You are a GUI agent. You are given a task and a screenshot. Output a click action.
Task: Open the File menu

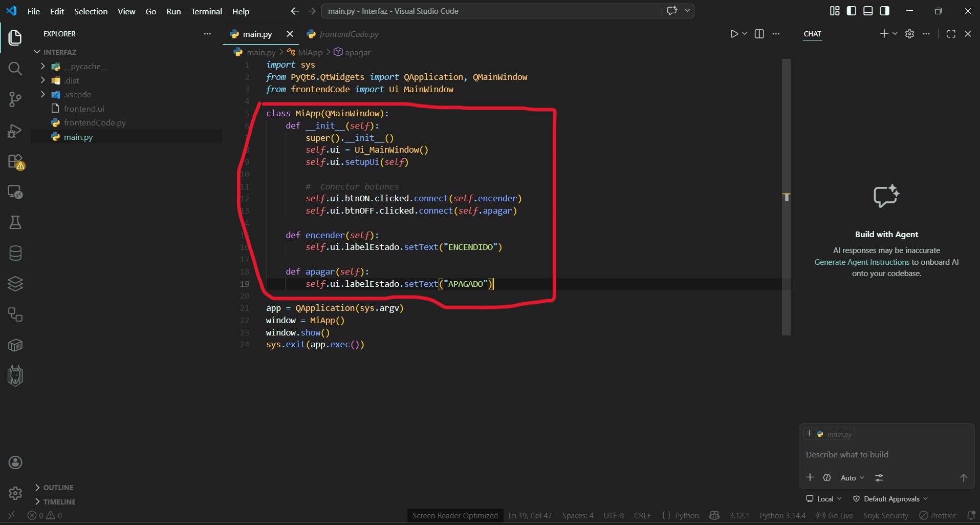[x=34, y=11]
